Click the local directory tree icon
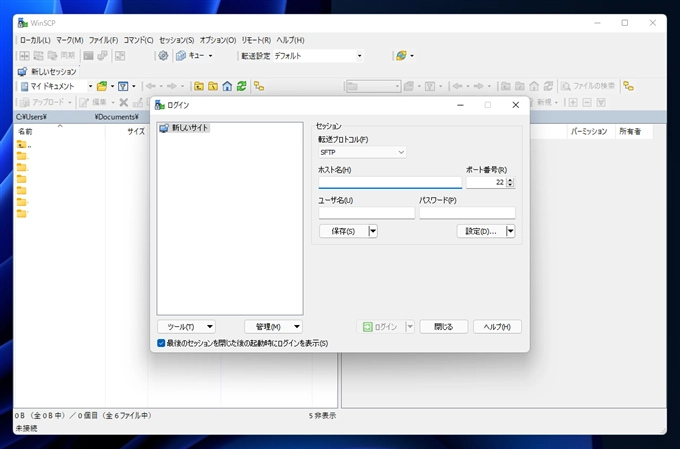 259,86
